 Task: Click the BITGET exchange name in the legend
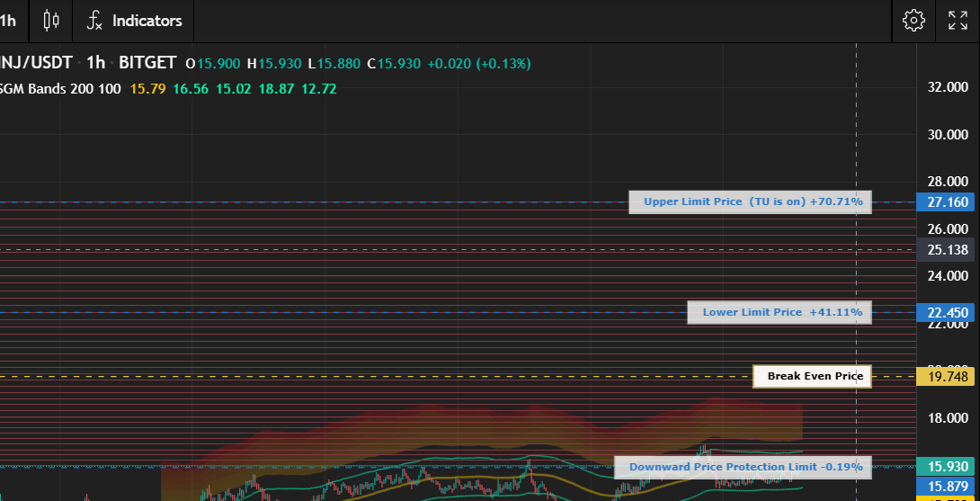pos(147,64)
